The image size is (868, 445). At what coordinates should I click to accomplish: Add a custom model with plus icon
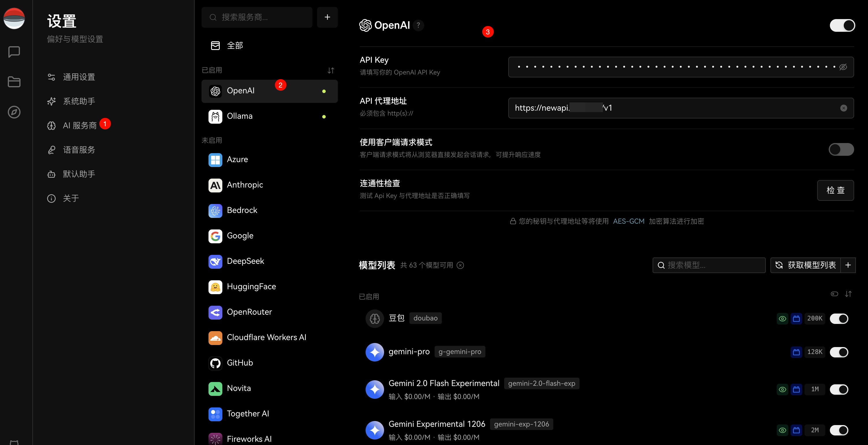pyautogui.click(x=848, y=265)
